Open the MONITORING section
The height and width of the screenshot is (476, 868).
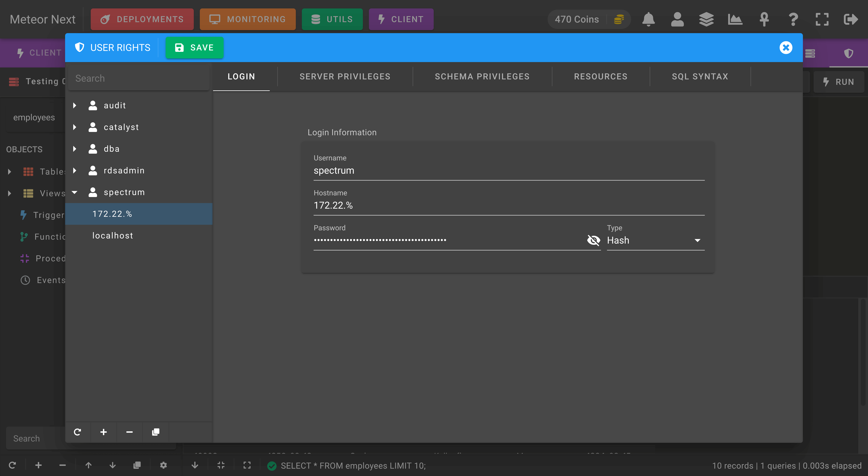click(x=248, y=19)
